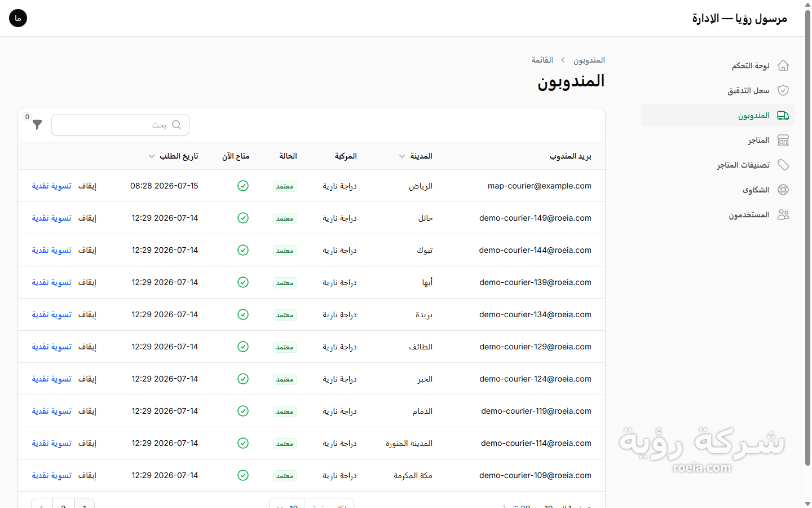Image resolution: width=812 pixels, height=508 pixels.
Task: Click تسوية نقدية for the بريدة courier row
Action: [52, 314]
